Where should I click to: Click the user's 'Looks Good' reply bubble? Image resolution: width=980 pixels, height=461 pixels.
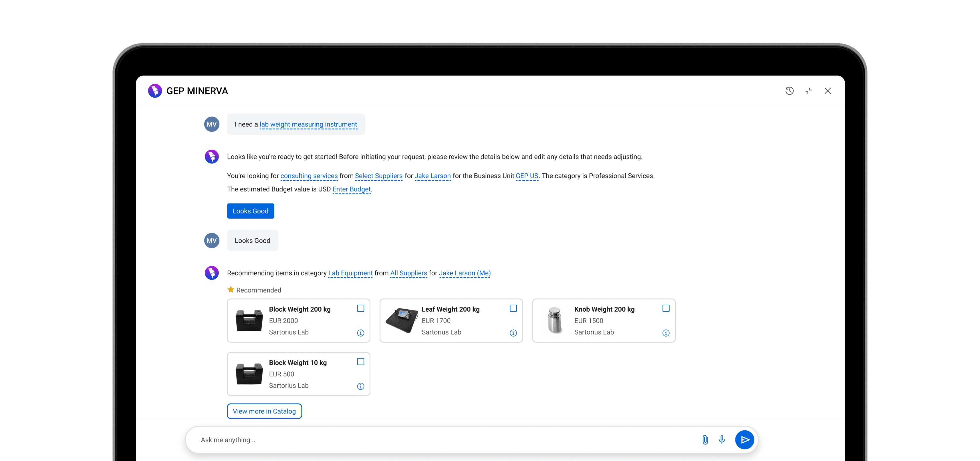253,241
